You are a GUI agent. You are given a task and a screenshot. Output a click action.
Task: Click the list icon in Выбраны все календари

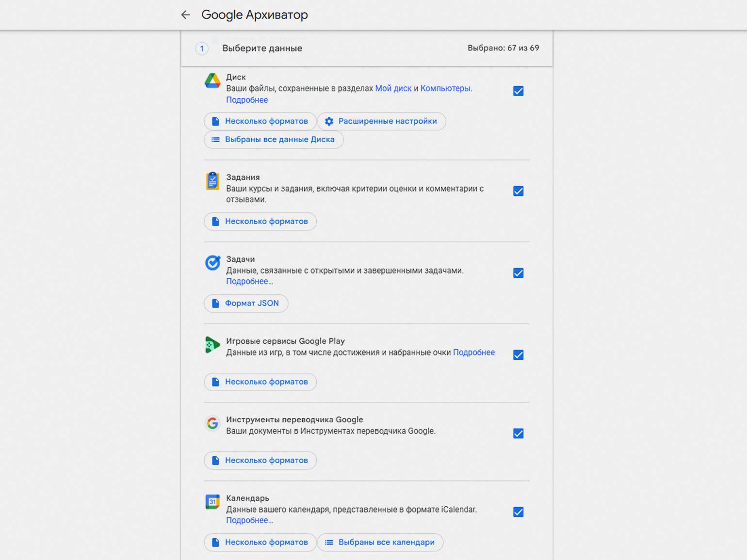point(329,542)
